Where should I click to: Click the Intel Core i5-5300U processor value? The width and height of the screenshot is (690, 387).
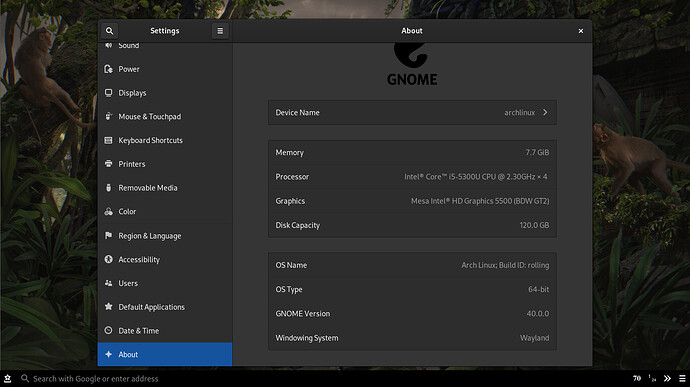(x=476, y=177)
